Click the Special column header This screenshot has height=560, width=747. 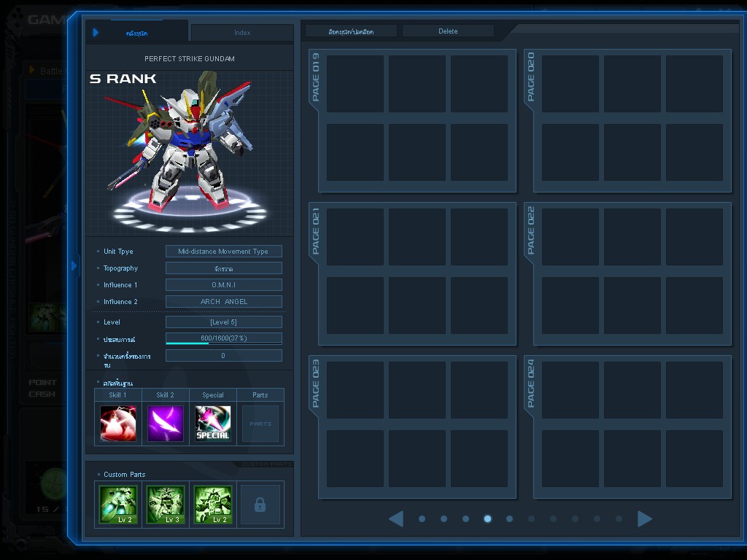tap(213, 394)
